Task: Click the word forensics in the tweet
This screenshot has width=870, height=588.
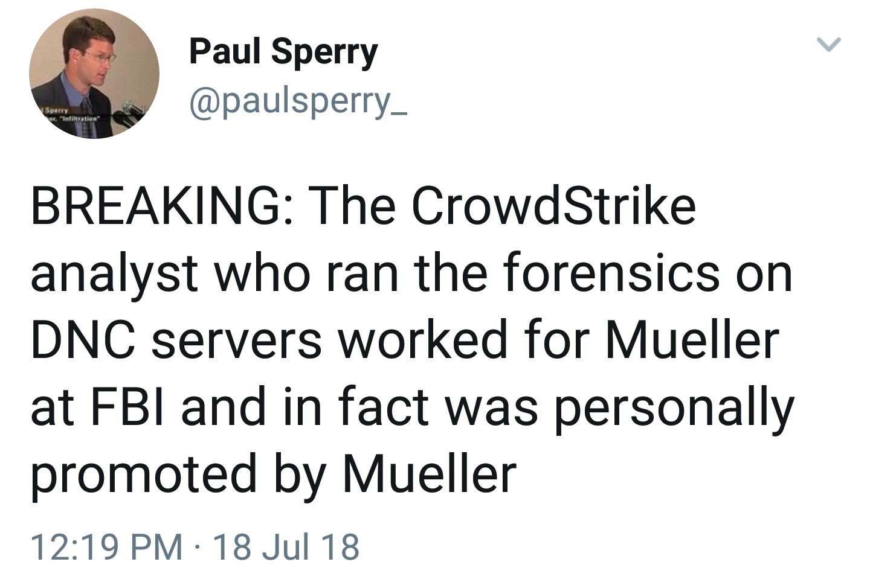Action: [611, 273]
